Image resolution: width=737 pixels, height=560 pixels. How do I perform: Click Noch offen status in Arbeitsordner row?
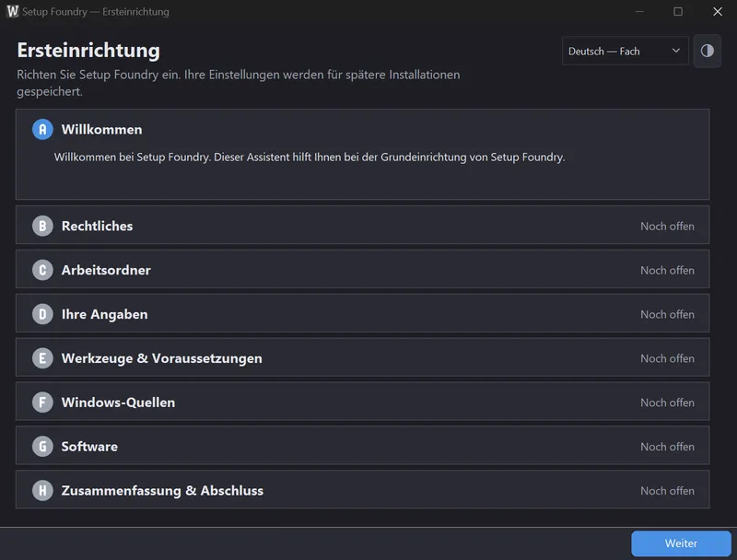[667, 270]
